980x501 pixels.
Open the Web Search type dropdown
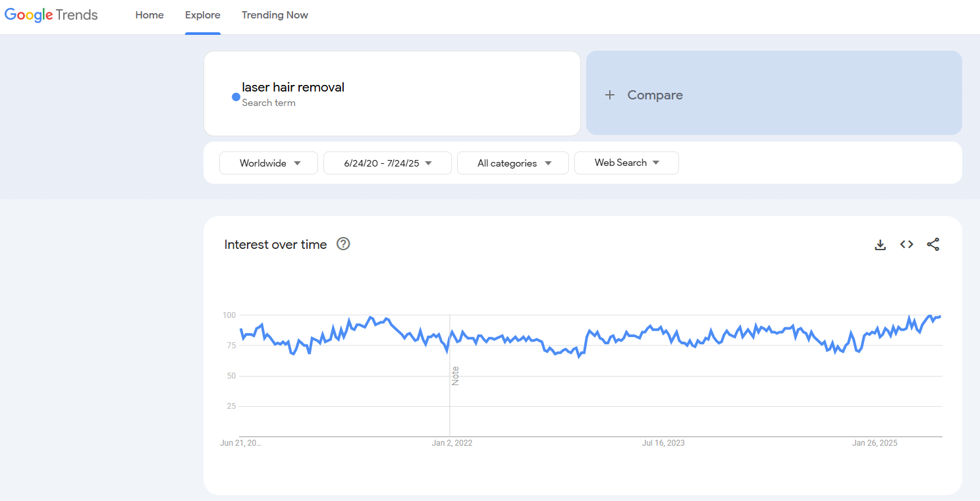click(x=626, y=163)
